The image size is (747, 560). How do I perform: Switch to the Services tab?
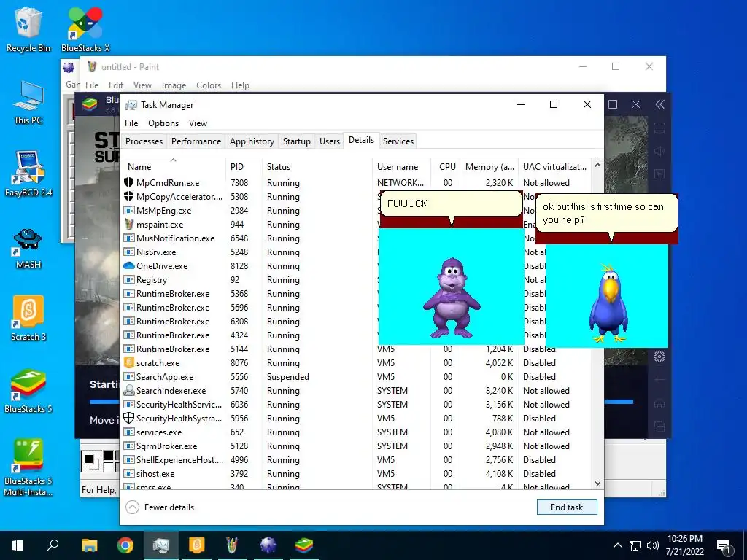tap(398, 141)
